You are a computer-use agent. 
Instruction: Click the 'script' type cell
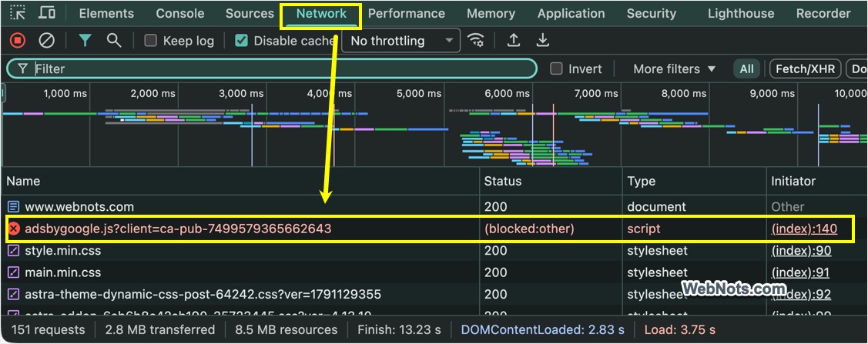click(x=644, y=229)
